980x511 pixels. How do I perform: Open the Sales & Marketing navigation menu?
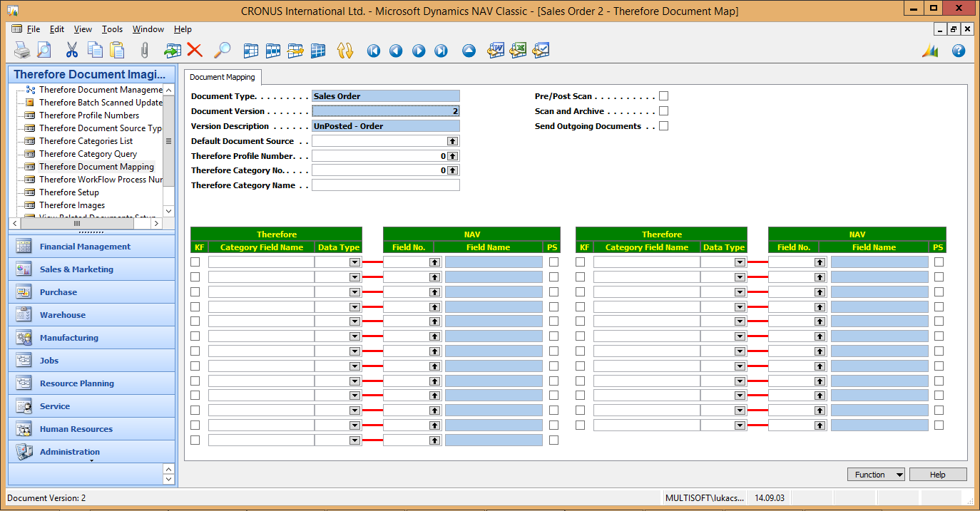tap(91, 269)
